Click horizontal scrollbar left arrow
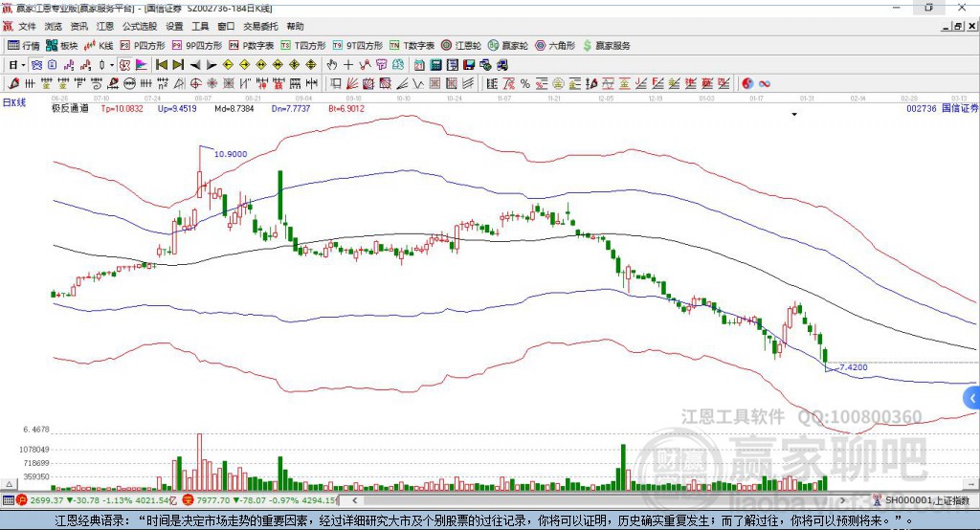This screenshot has height=530, width=980. pos(354,500)
